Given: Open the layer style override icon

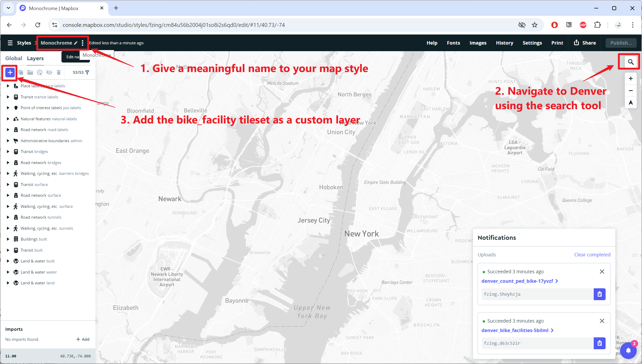Looking at the screenshot, I should click(x=40, y=72).
